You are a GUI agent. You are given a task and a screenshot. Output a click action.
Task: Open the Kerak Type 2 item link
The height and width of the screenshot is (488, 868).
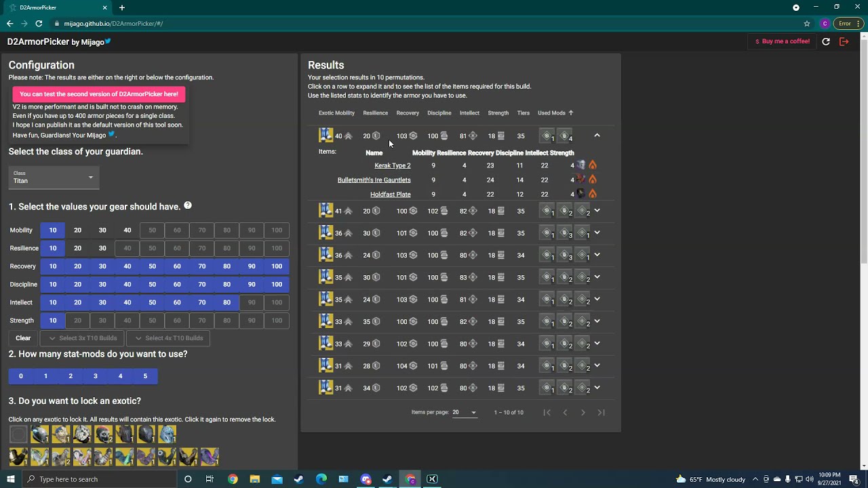(x=393, y=165)
